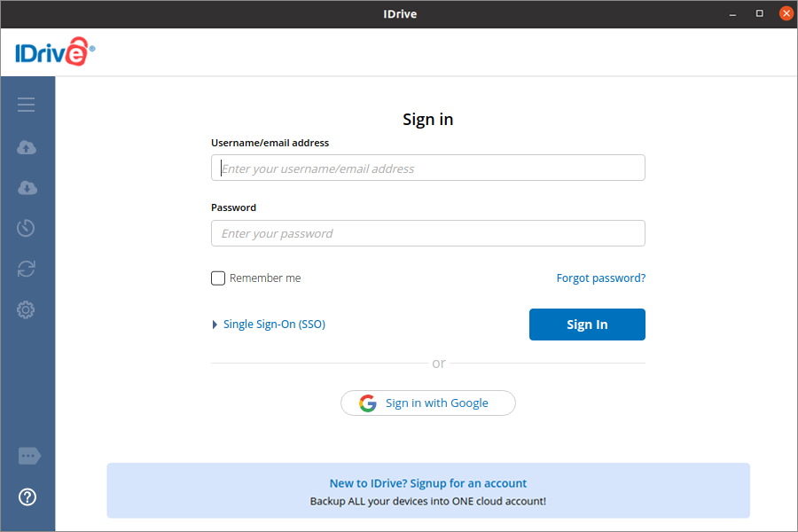
Task: Focus the Password input field
Action: 428,234
